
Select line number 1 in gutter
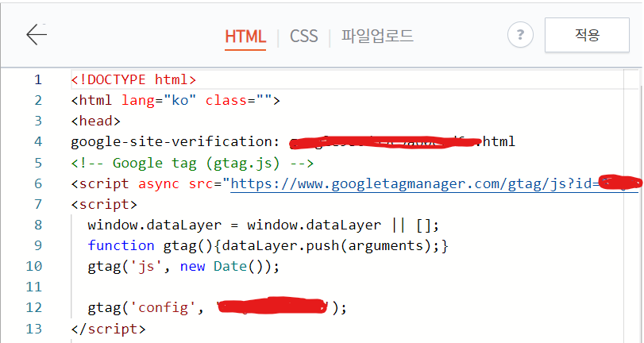pos(38,79)
